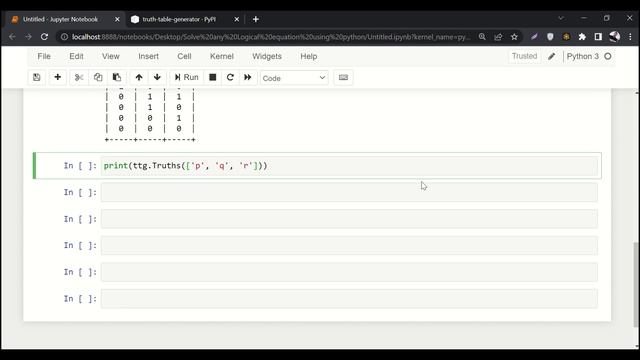Bookmark this page with the star
The width and height of the screenshot is (640, 360).
pyautogui.click(x=514, y=37)
